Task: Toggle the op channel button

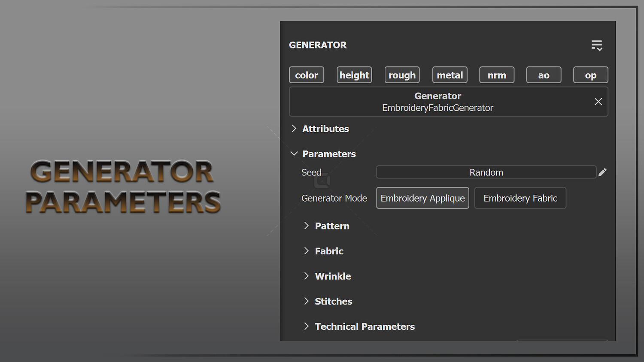Action: coord(591,75)
